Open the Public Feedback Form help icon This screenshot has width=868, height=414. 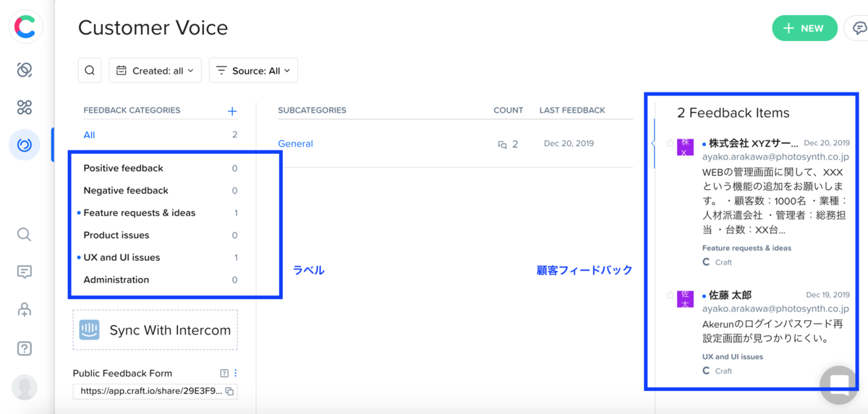pos(224,374)
